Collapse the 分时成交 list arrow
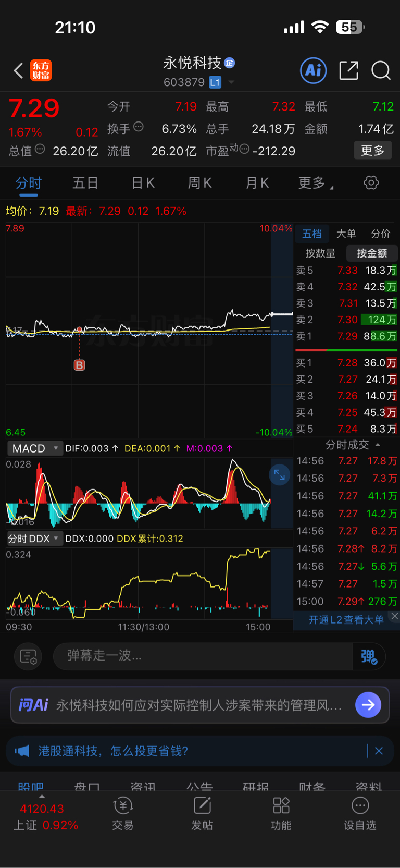400x868 pixels. coord(378,445)
